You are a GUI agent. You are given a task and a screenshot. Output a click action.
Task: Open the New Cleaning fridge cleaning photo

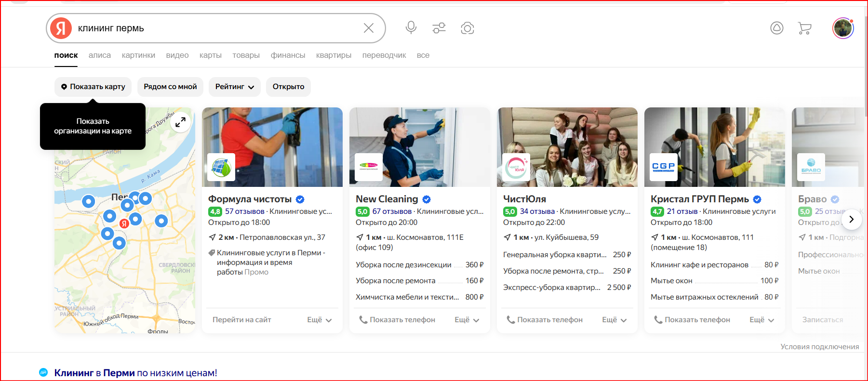(420, 147)
